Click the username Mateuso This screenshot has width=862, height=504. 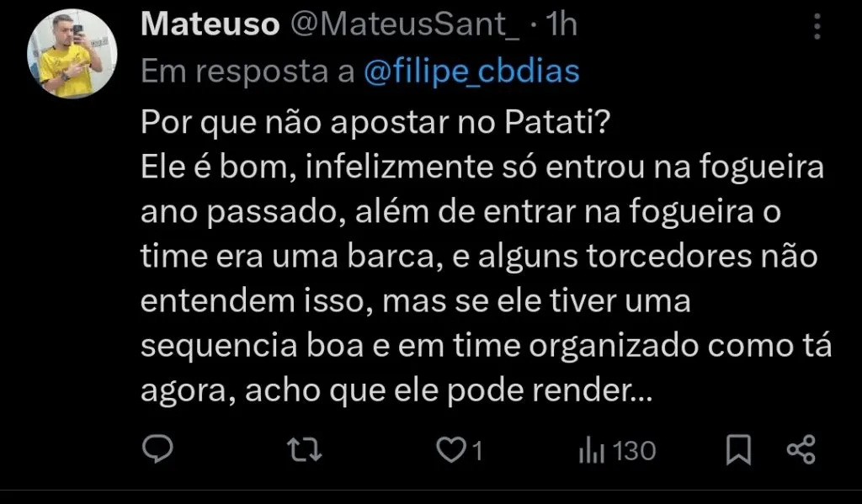point(210,24)
